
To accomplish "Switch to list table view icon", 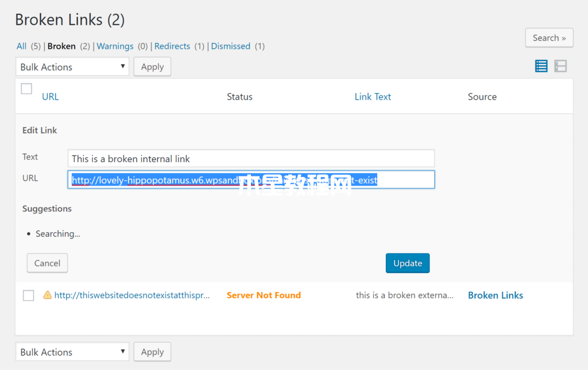I will [x=541, y=66].
